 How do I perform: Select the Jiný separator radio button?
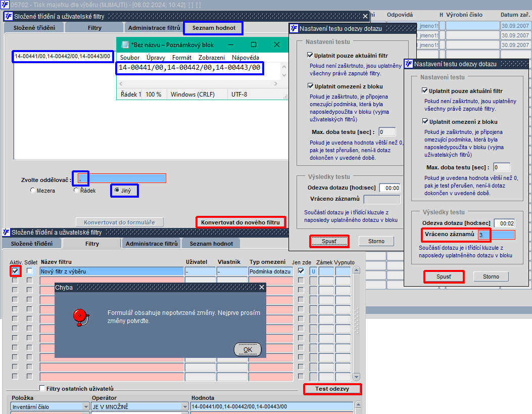coord(117,190)
